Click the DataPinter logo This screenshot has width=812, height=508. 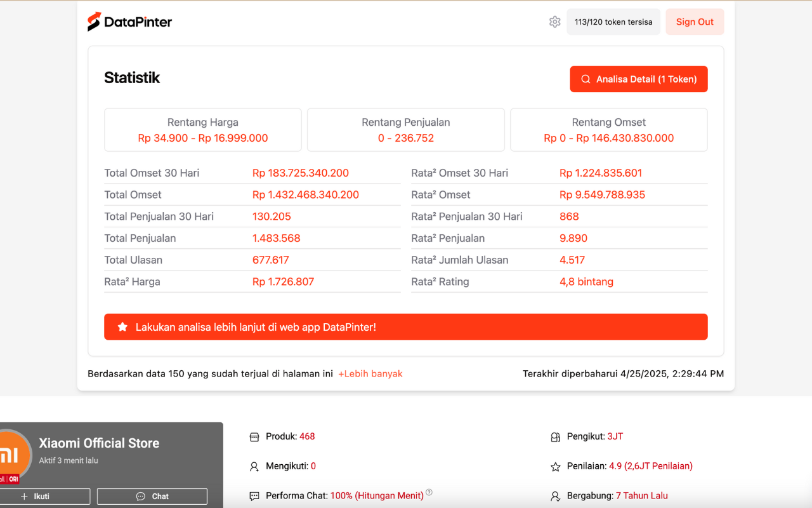130,22
